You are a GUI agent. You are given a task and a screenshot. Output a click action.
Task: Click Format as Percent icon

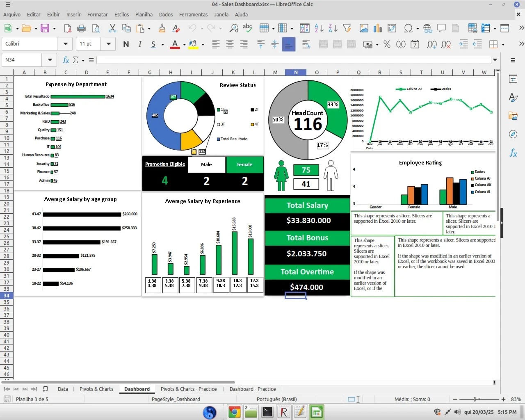click(387, 44)
